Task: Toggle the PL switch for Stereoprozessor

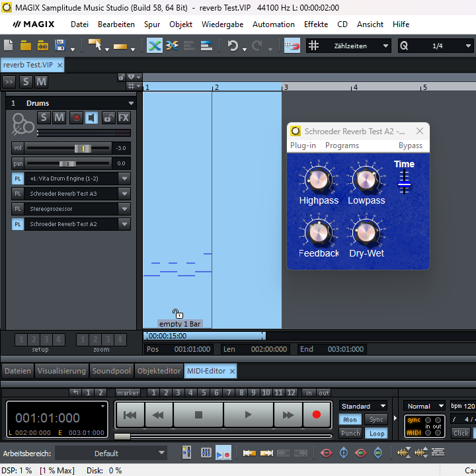Action: [18, 209]
